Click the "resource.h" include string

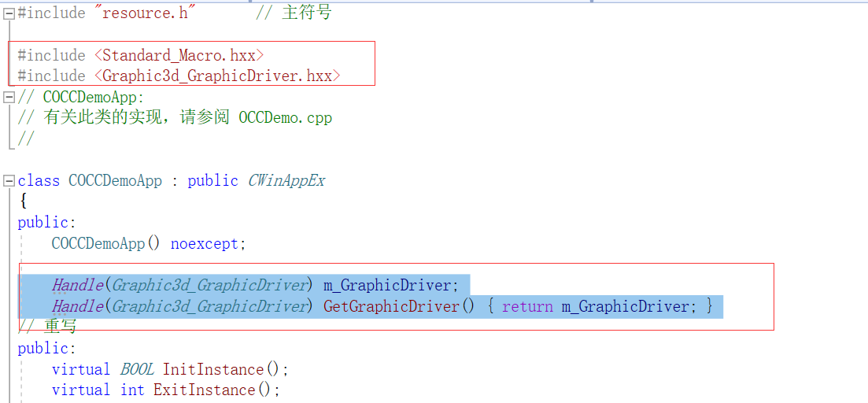(146, 13)
